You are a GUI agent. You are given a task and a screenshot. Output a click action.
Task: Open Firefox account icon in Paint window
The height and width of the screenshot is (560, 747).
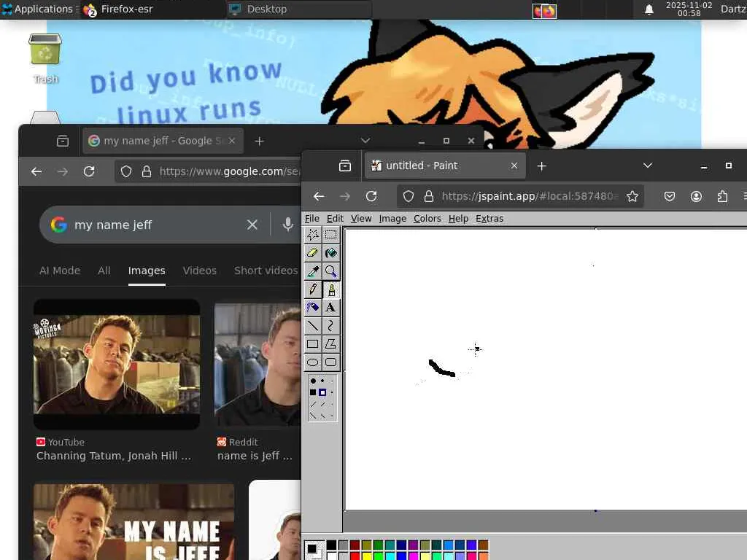[x=696, y=196]
